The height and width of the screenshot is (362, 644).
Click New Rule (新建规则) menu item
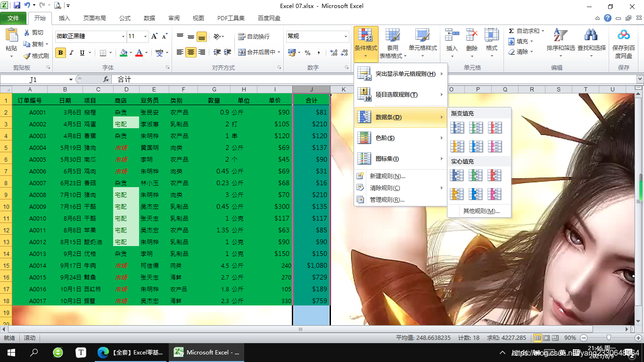401,176
